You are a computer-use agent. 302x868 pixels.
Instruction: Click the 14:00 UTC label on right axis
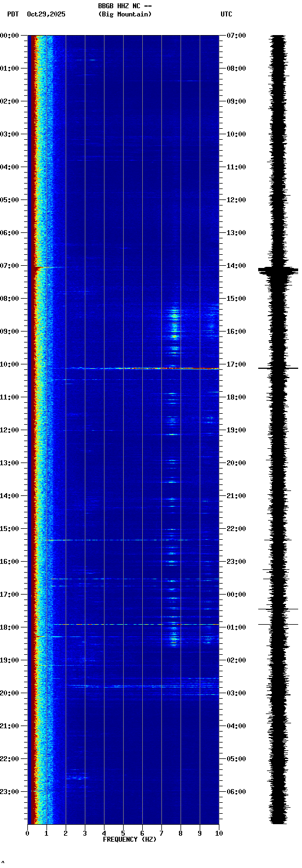[x=236, y=266]
